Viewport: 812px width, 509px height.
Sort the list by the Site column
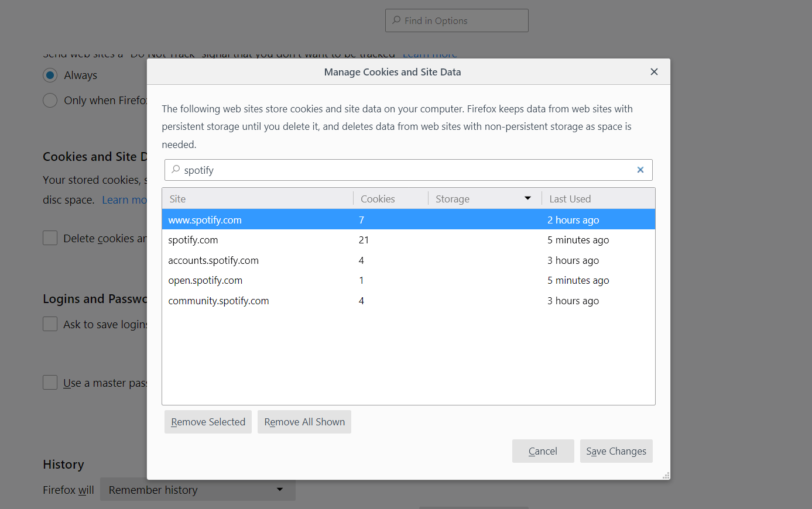click(x=258, y=199)
